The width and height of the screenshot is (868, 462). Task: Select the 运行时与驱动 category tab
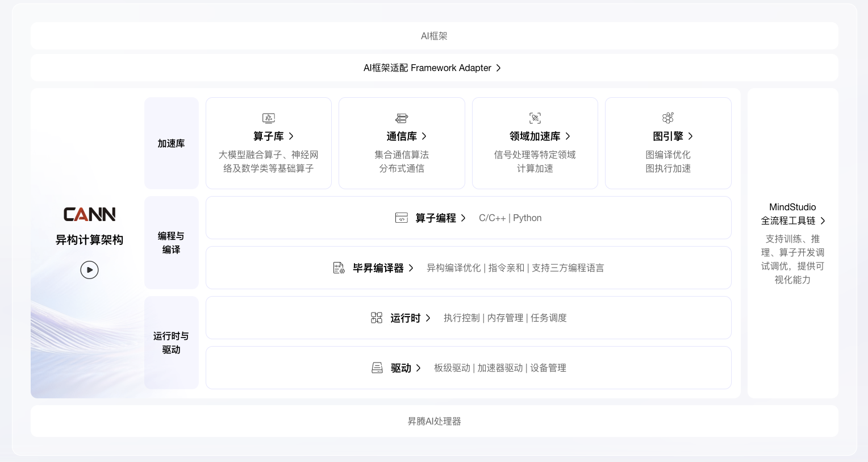(172, 343)
